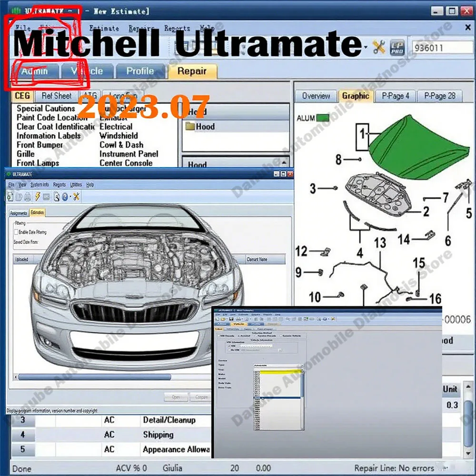Open the Estimate menu
476x476 pixels.
point(104,28)
